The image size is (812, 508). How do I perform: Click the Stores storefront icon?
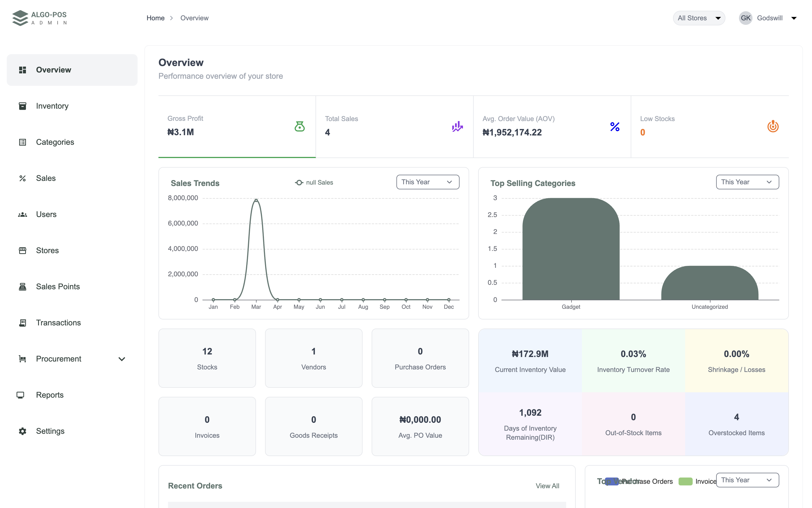(x=23, y=251)
